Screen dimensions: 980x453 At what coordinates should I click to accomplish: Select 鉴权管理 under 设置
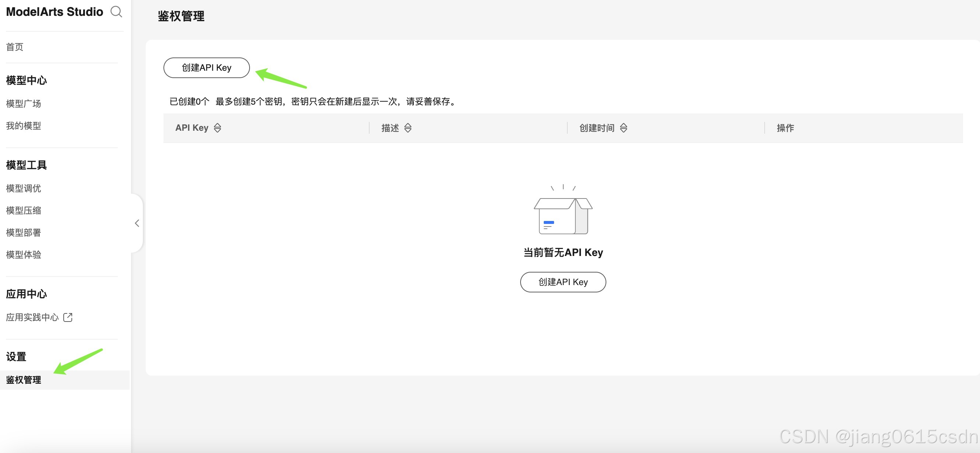pyautogui.click(x=24, y=380)
